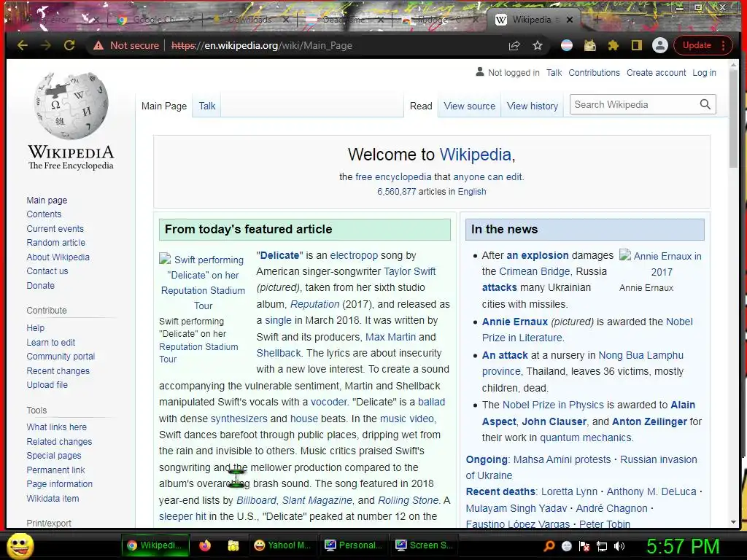Open the View source tab

coord(469,106)
